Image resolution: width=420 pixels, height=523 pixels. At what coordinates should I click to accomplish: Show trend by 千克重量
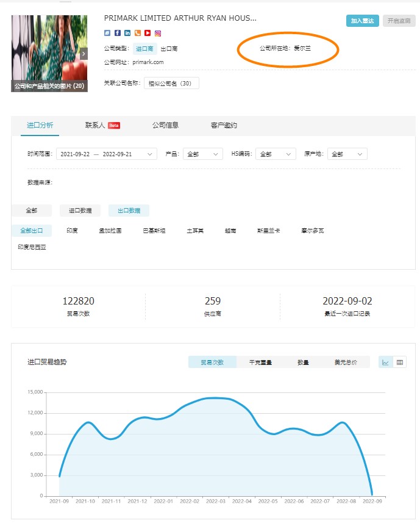260,362
